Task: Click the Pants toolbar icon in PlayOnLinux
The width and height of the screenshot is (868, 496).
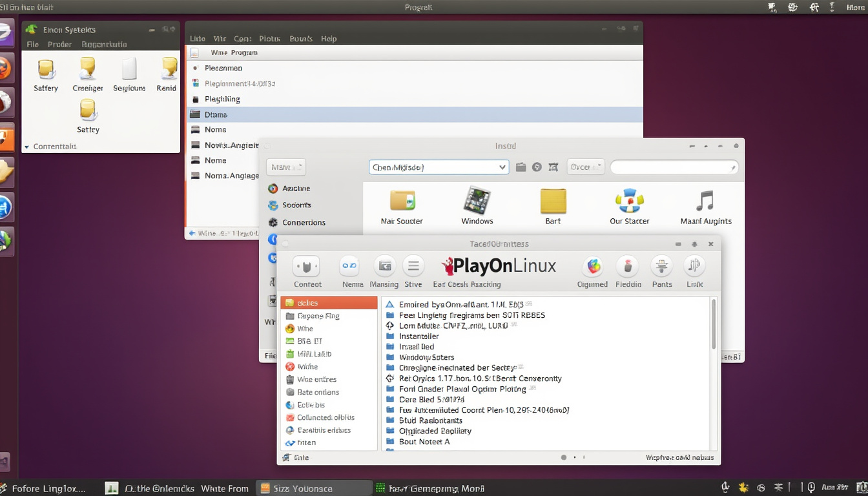Action: (x=661, y=266)
